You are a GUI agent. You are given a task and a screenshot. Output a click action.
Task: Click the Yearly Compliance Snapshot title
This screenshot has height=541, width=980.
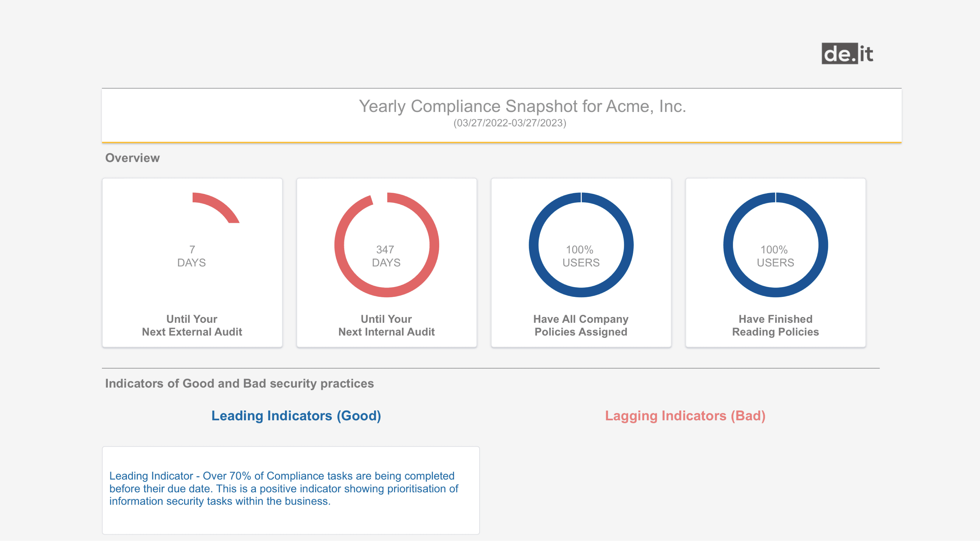pyautogui.click(x=522, y=106)
